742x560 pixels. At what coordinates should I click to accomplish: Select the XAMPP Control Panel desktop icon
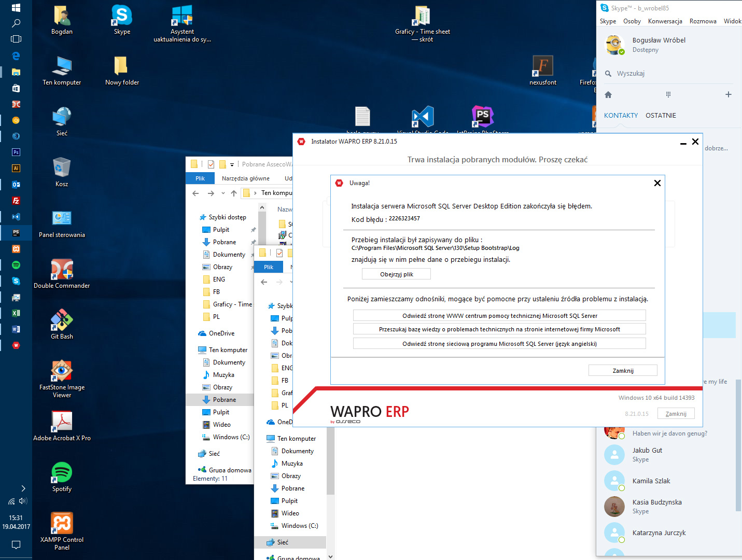(x=62, y=531)
